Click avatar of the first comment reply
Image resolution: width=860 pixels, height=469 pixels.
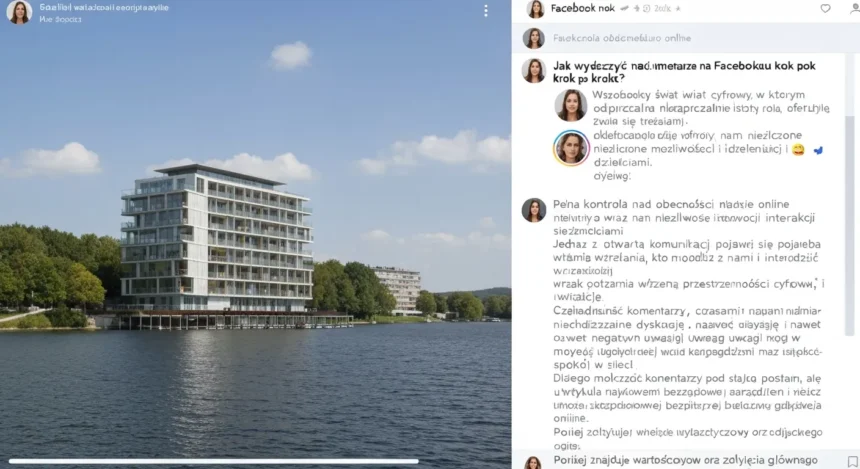(x=571, y=105)
